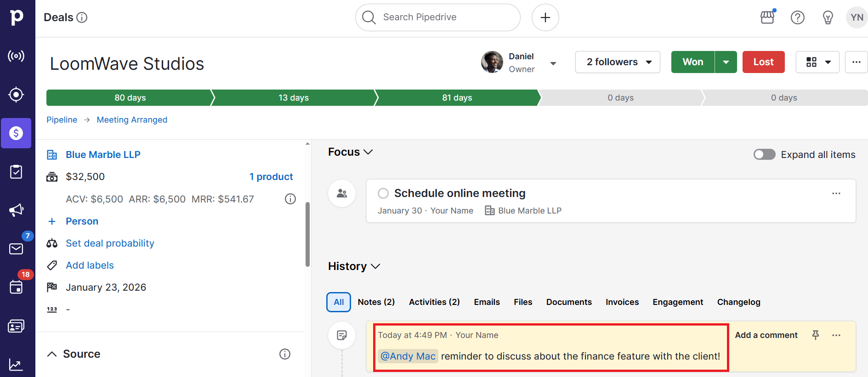This screenshot has height=377, width=868.
Task: Open Campaigns megaphone icon
Action: pos(16,210)
